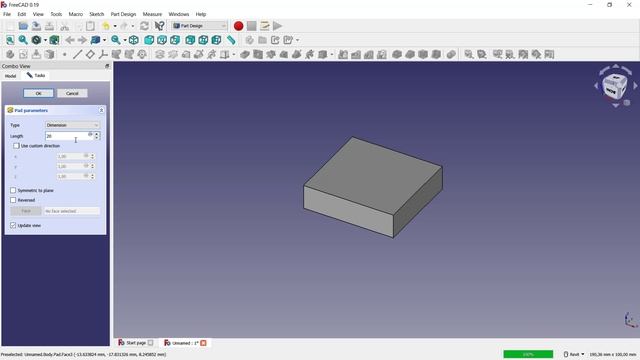The image size is (640, 360).
Task: Click the Fit All view icon
Action: pyautogui.click(x=10, y=40)
